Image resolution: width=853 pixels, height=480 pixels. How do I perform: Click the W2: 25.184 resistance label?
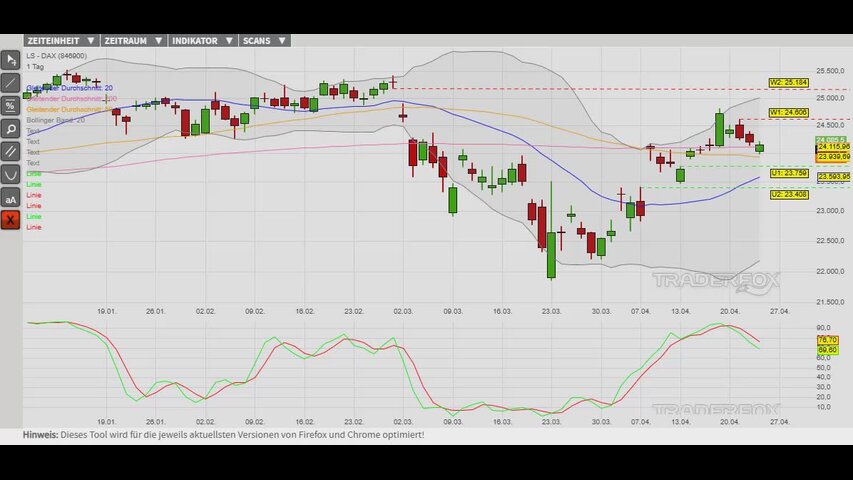click(788, 82)
